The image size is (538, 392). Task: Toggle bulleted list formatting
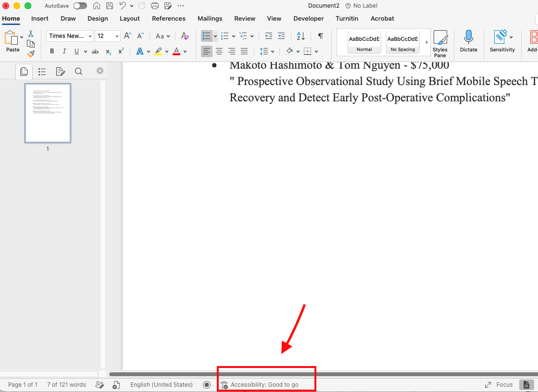(207, 36)
